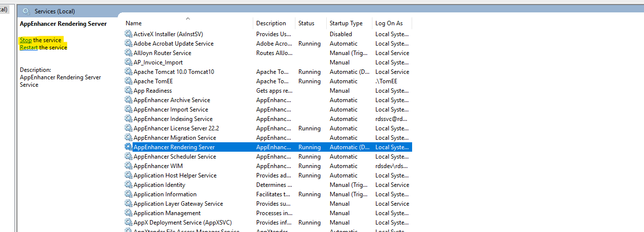Screen dimensions: 644x232
Task: Select the AppEnhancer Archive Service name
Action: [172, 100]
